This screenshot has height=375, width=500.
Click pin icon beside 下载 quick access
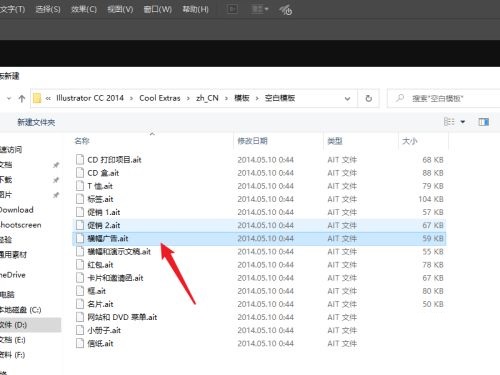[56, 180]
